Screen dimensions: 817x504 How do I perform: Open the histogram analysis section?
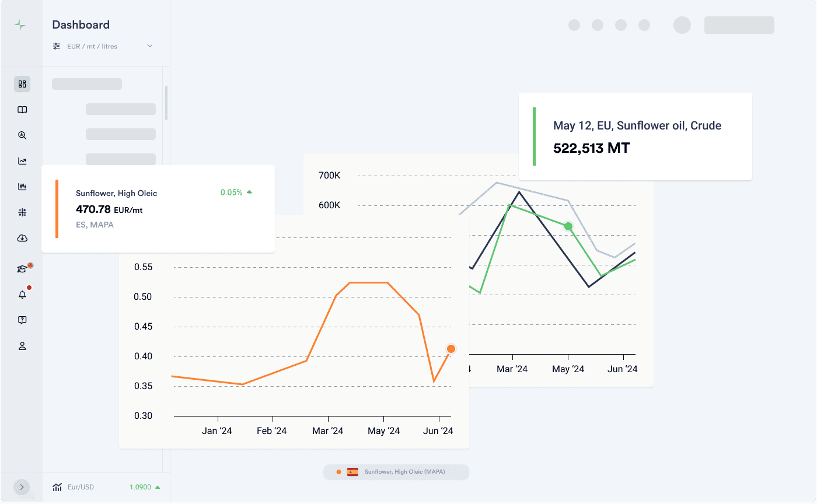click(22, 186)
